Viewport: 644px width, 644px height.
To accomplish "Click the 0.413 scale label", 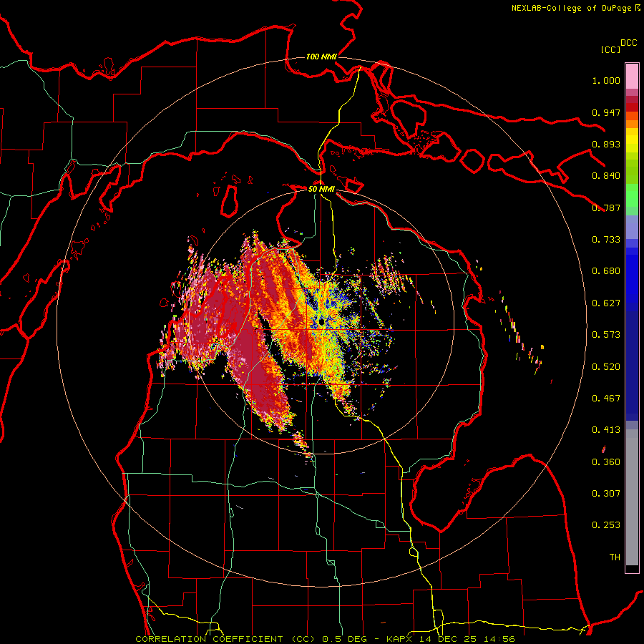I will click(x=606, y=430).
